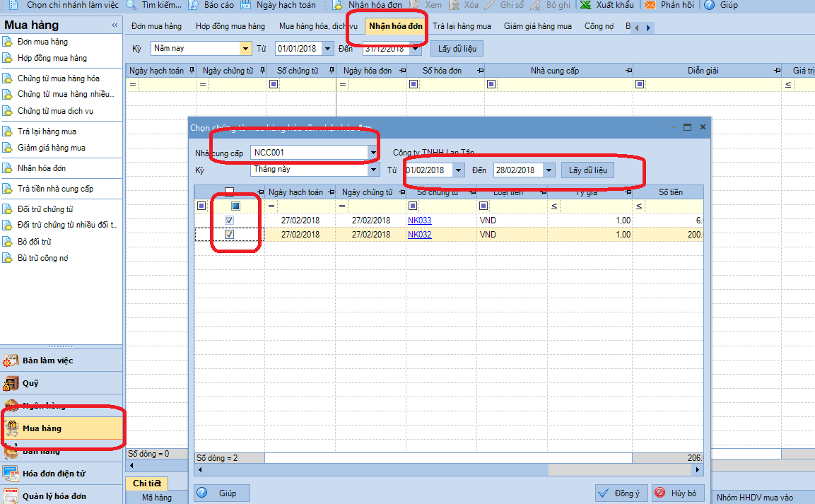Image resolution: width=815 pixels, height=504 pixels.
Task: Open the dialog Kỳ Tháng này dropdown
Action: [373, 170]
